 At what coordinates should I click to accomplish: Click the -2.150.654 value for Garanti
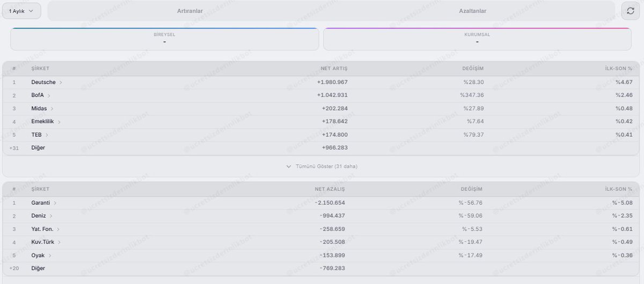330,203
